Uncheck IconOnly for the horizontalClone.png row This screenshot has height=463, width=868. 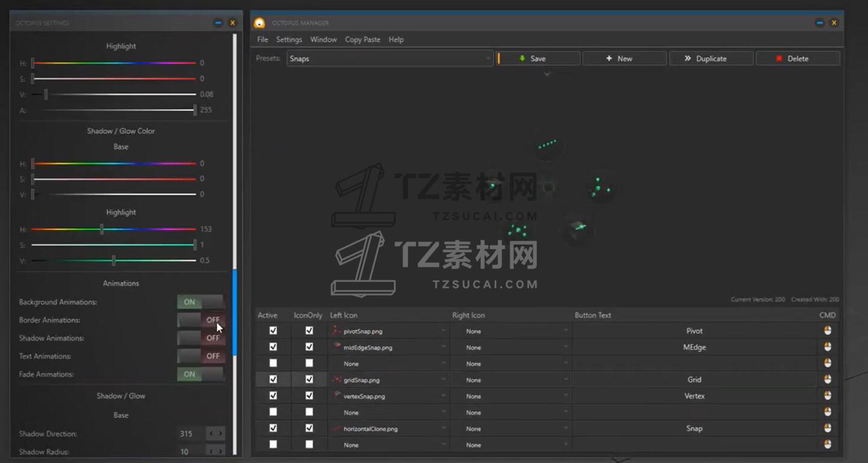[x=309, y=428]
